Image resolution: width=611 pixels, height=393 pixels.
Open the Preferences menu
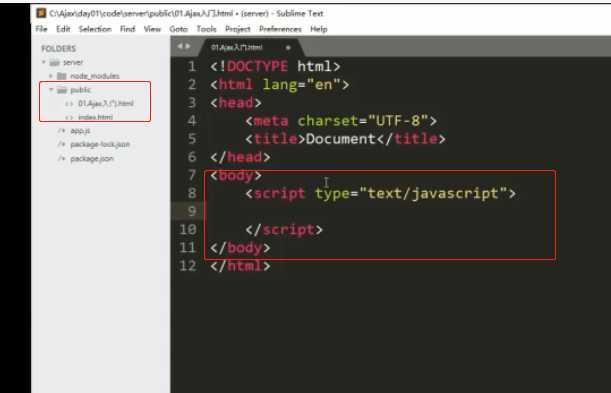[x=280, y=29]
